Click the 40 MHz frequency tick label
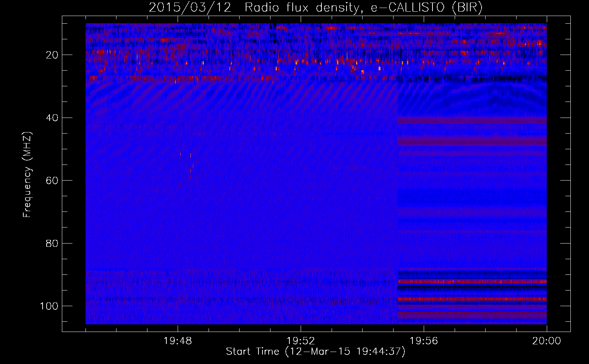 point(52,118)
